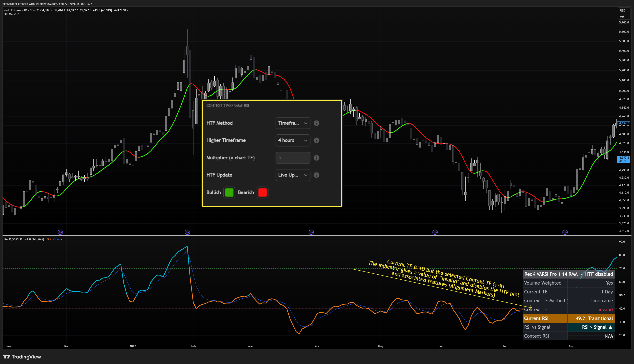The height and width of the screenshot is (364, 634).
Task: Open the Bullish green color swatch
Action: click(x=229, y=192)
